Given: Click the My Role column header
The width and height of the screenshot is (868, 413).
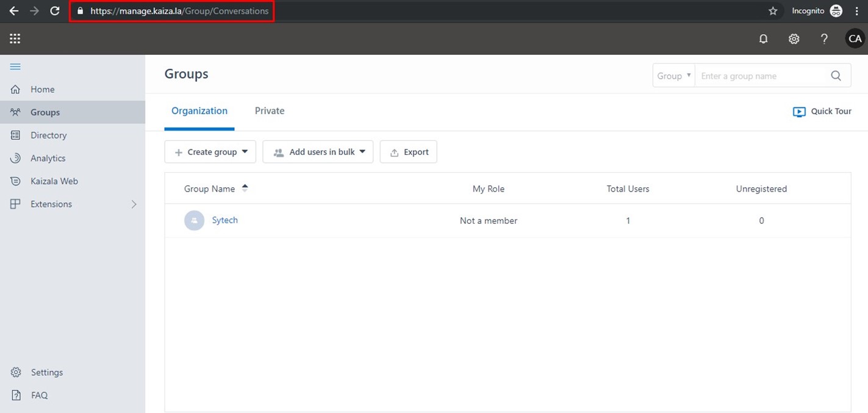Looking at the screenshot, I should pyautogui.click(x=489, y=189).
